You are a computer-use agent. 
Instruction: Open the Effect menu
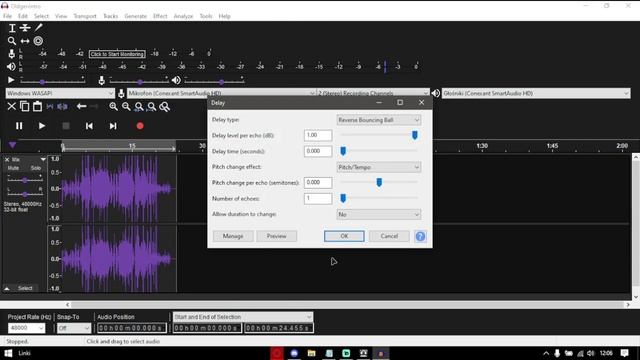(x=160, y=16)
